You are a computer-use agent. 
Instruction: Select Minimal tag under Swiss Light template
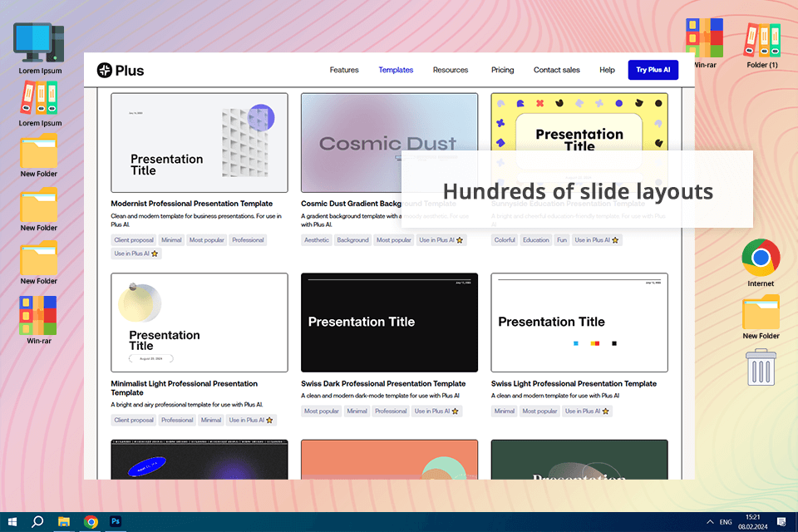(505, 411)
